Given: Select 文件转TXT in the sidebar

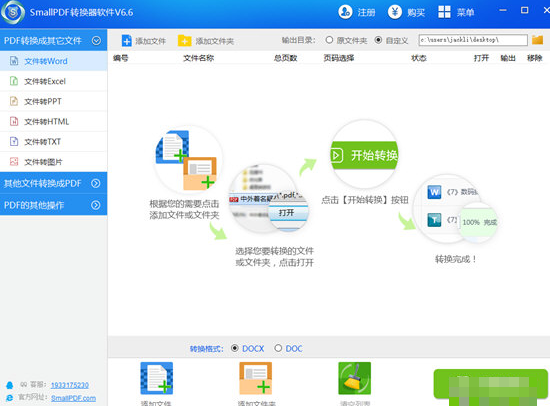Looking at the screenshot, I should tap(53, 142).
